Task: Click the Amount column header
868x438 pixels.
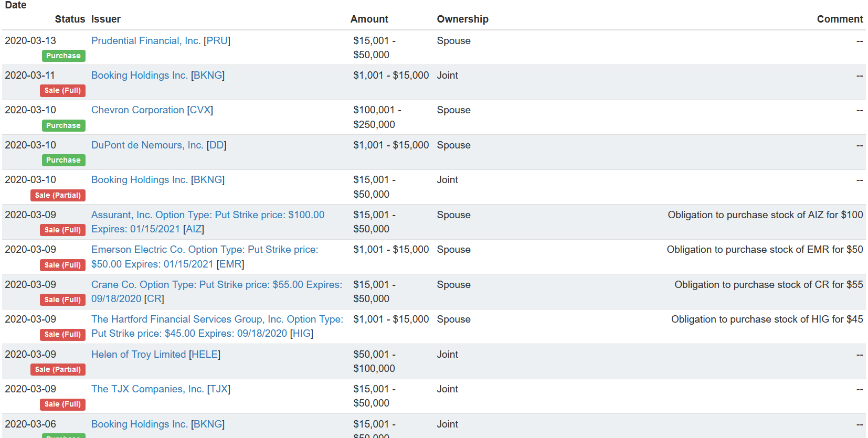Action: (369, 19)
